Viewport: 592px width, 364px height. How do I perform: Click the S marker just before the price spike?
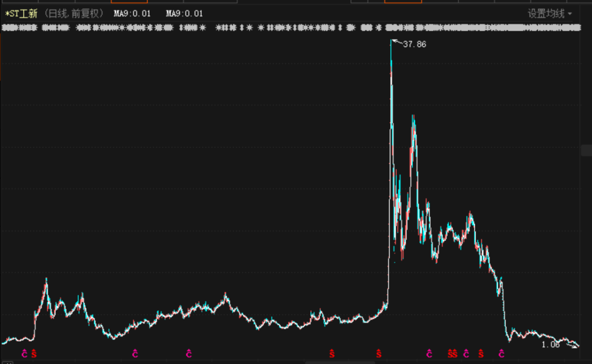coord(379,354)
